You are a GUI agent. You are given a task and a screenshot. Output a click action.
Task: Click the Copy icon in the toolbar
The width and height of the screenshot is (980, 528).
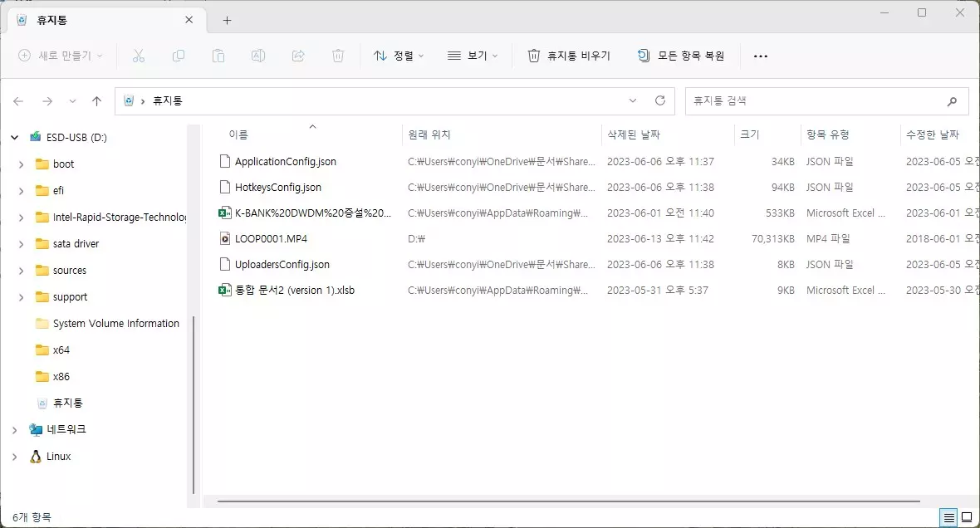click(x=179, y=56)
